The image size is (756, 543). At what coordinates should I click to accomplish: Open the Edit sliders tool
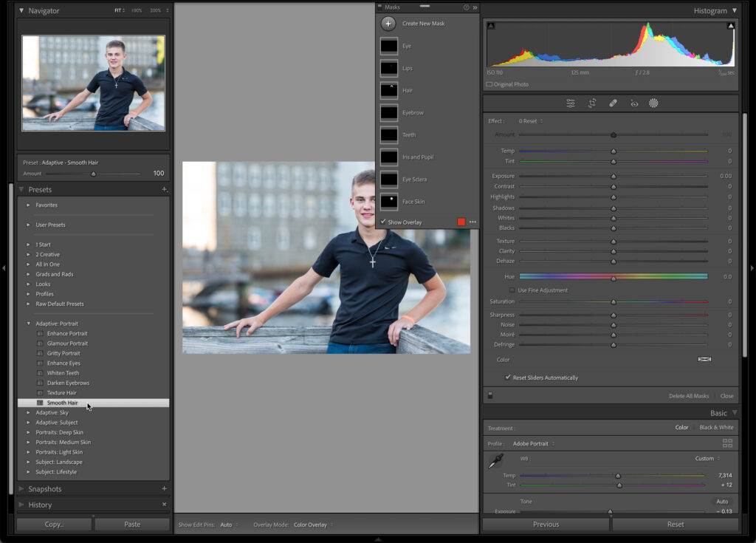pos(571,103)
